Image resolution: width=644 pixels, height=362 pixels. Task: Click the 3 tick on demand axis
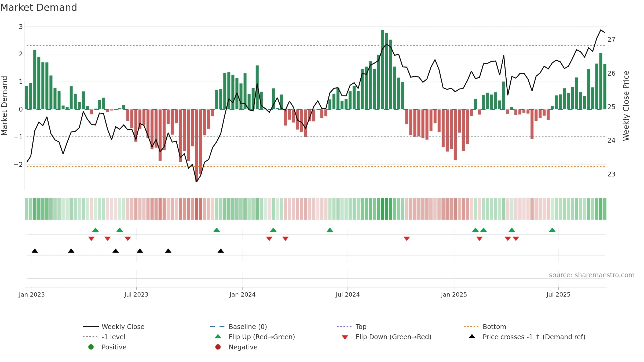21,27
